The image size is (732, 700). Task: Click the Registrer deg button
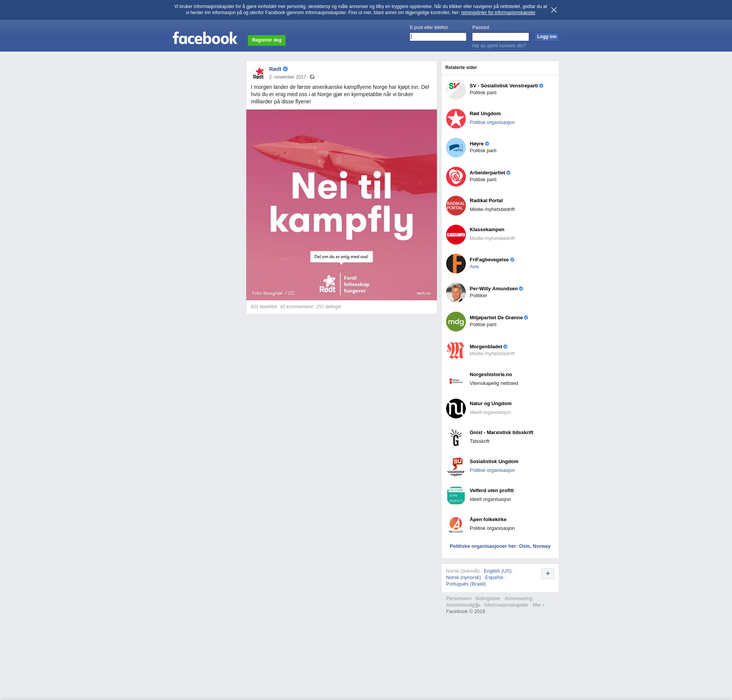[266, 40]
